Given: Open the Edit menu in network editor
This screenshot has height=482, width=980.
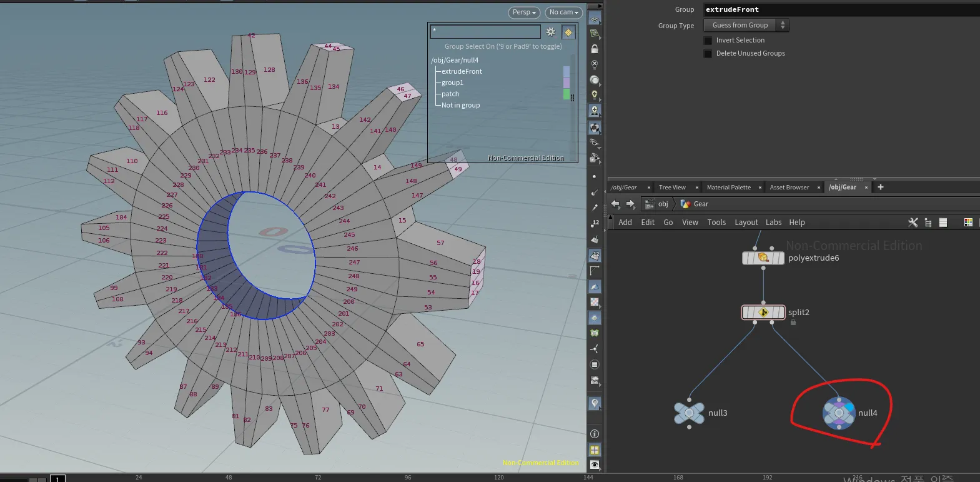Looking at the screenshot, I should [x=648, y=223].
